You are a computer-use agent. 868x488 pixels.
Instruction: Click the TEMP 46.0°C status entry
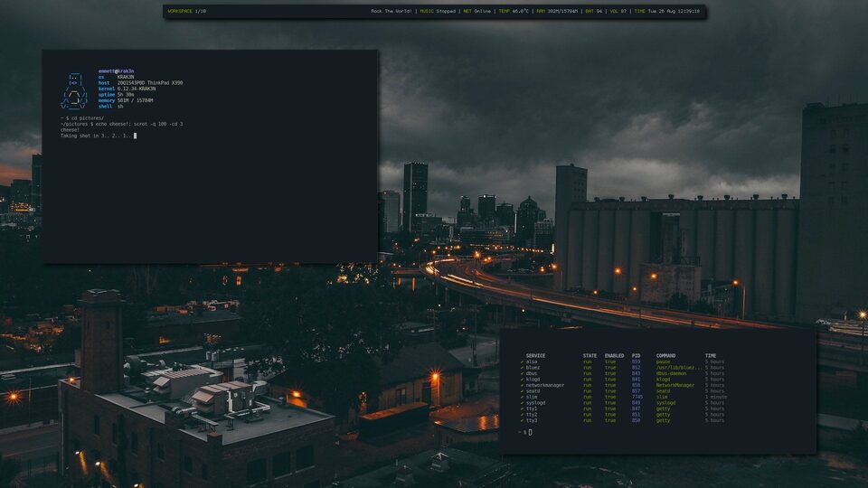click(x=514, y=11)
